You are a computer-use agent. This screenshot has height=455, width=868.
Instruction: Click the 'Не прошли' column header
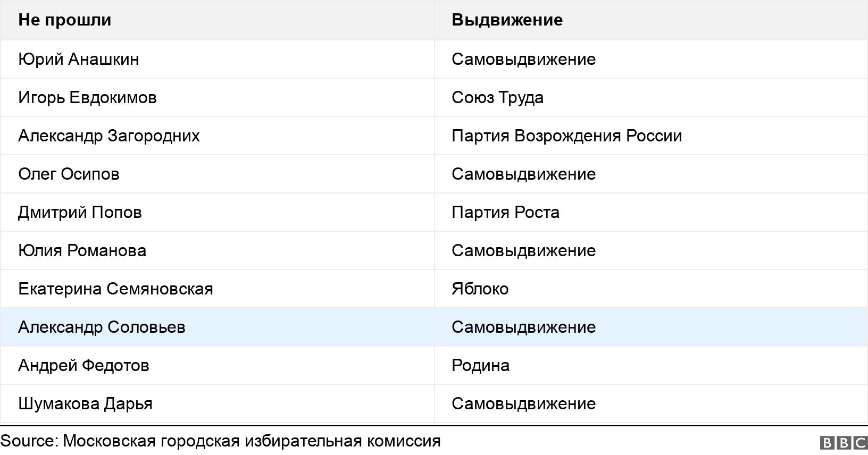click(65, 20)
